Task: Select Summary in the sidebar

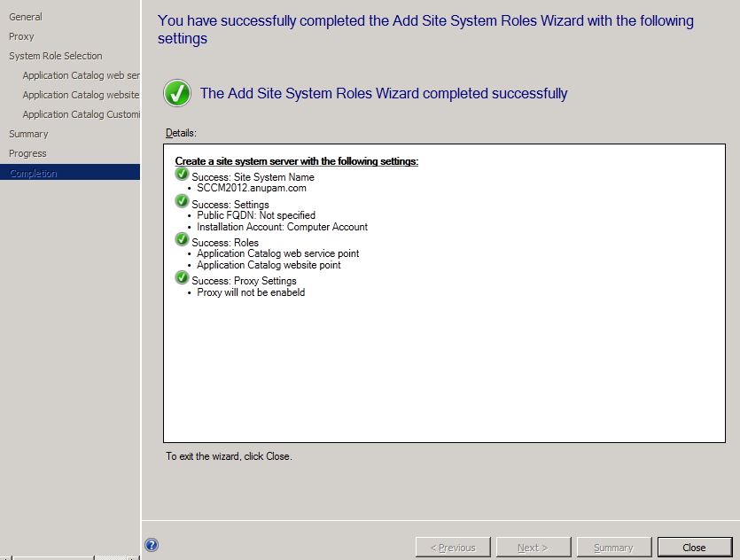Action: (28, 134)
